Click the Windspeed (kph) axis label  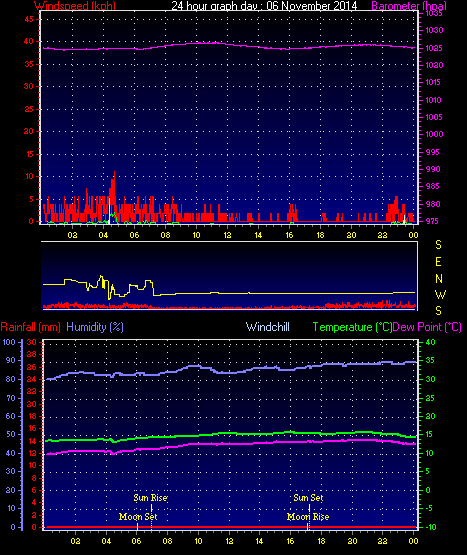pos(75,6)
